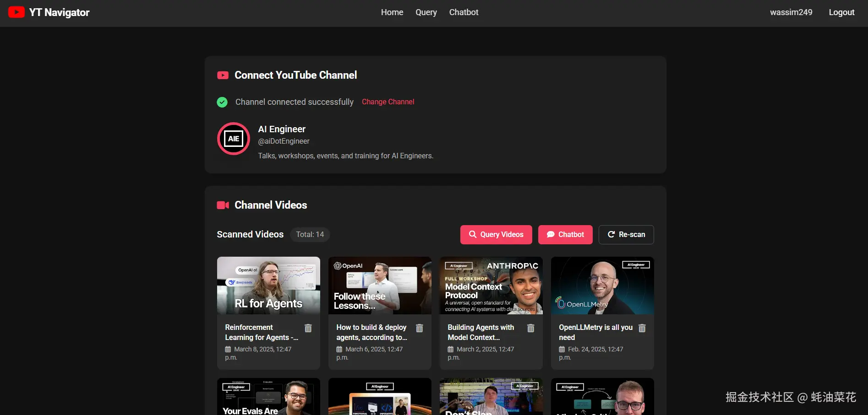Click the calendar icon under How to build & deploy
Image resolution: width=868 pixels, height=415 pixels.
click(x=338, y=349)
